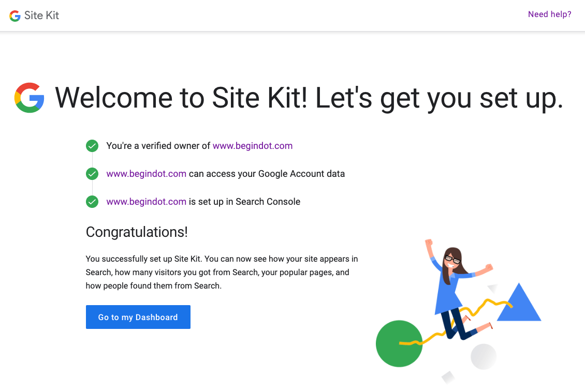The width and height of the screenshot is (585, 392).
Task: Click the large Google logo beside Welcome heading
Action: pos(29,98)
